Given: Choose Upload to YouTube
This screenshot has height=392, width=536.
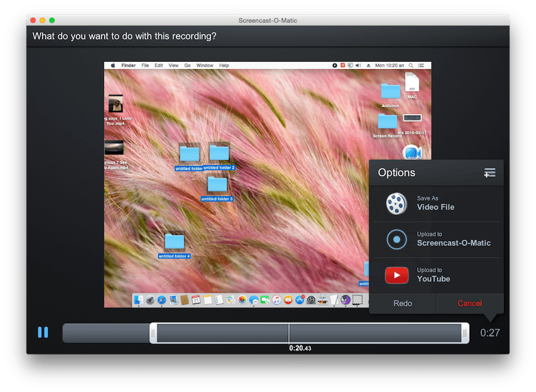Looking at the screenshot, I should pos(436,275).
